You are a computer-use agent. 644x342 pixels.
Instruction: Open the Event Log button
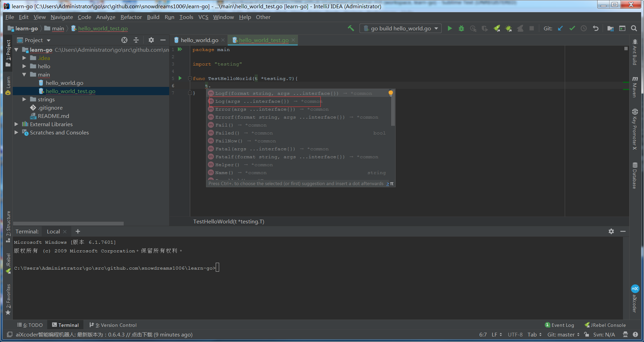(560, 325)
